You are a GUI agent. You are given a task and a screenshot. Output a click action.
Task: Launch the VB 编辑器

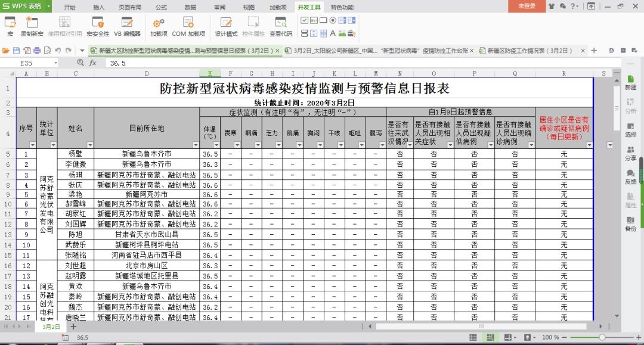pos(128,27)
